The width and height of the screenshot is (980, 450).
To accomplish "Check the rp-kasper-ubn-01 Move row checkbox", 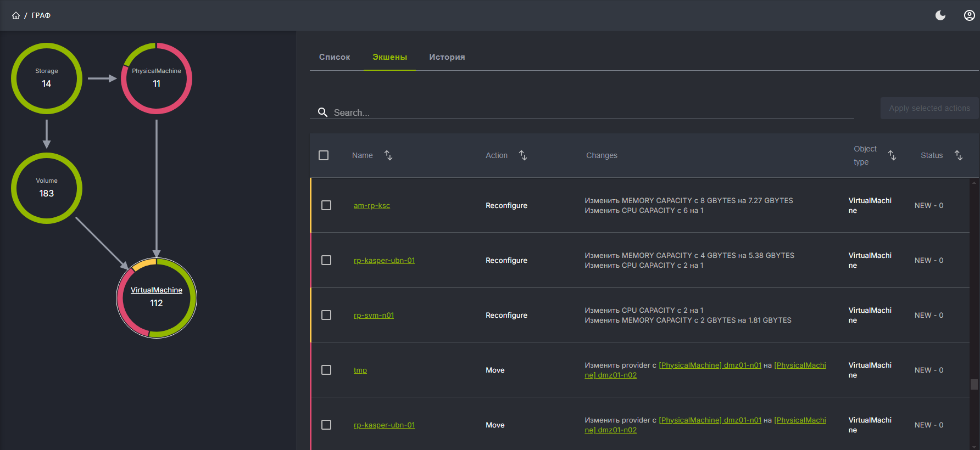I will tap(326, 425).
